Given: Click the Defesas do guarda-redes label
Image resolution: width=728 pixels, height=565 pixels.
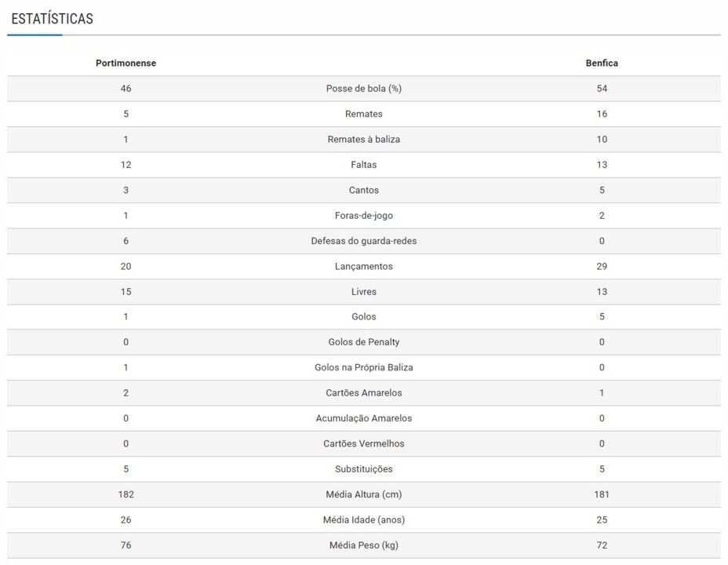Looking at the screenshot, I should [x=363, y=241].
